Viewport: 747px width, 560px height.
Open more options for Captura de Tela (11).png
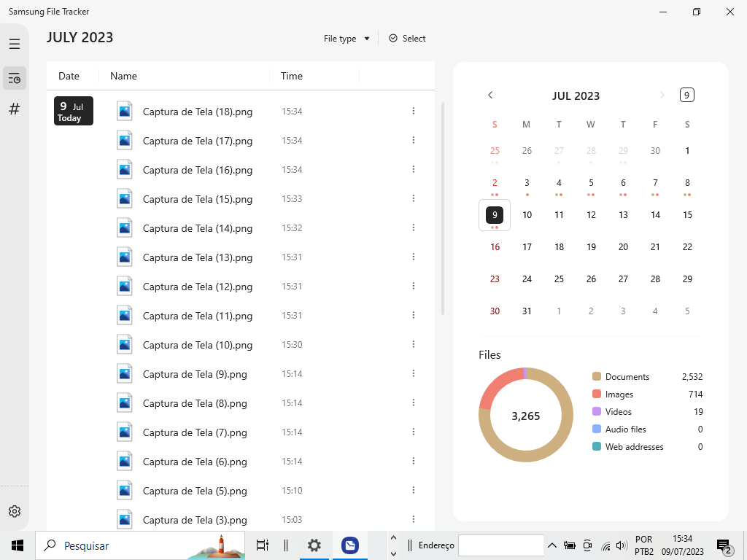(x=414, y=315)
